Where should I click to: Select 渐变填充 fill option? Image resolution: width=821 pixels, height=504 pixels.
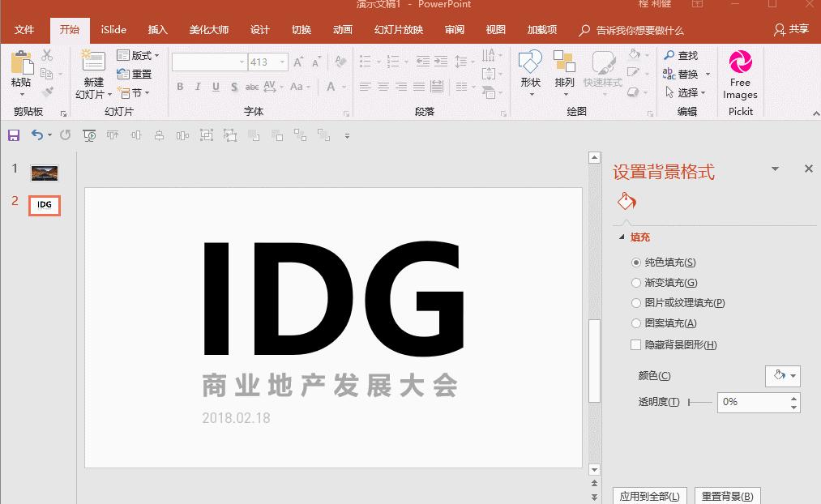[x=636, y=282]
